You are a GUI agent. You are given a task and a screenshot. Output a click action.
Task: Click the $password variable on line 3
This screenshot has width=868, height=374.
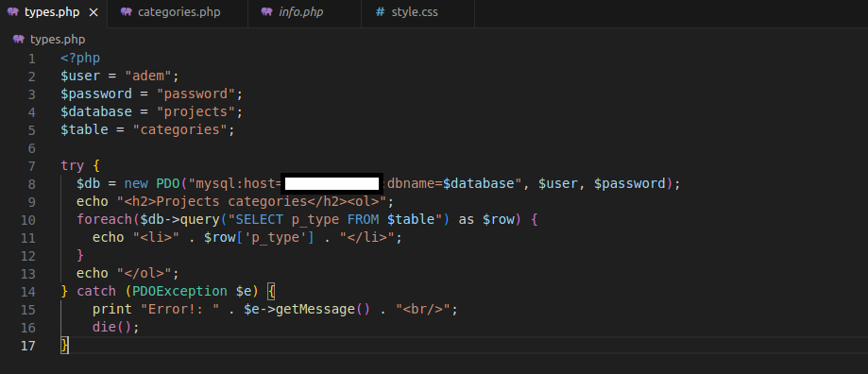click(x=96, y=93)
